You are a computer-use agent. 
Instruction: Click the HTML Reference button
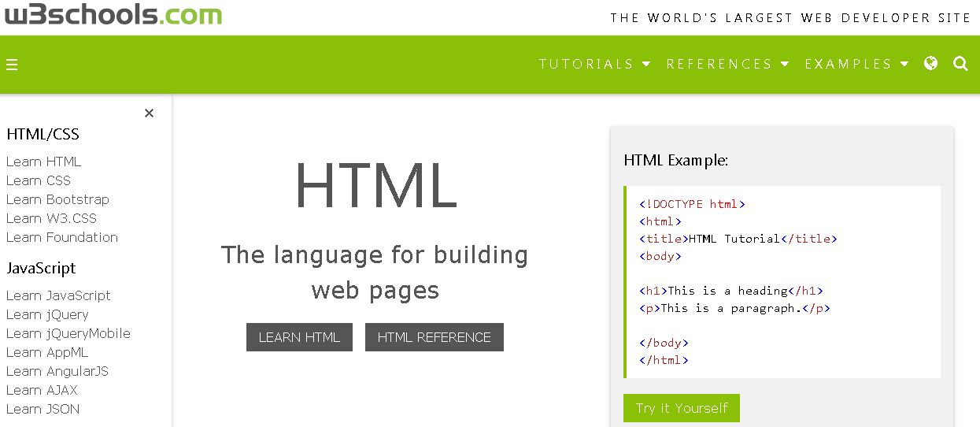click(435, 337)
